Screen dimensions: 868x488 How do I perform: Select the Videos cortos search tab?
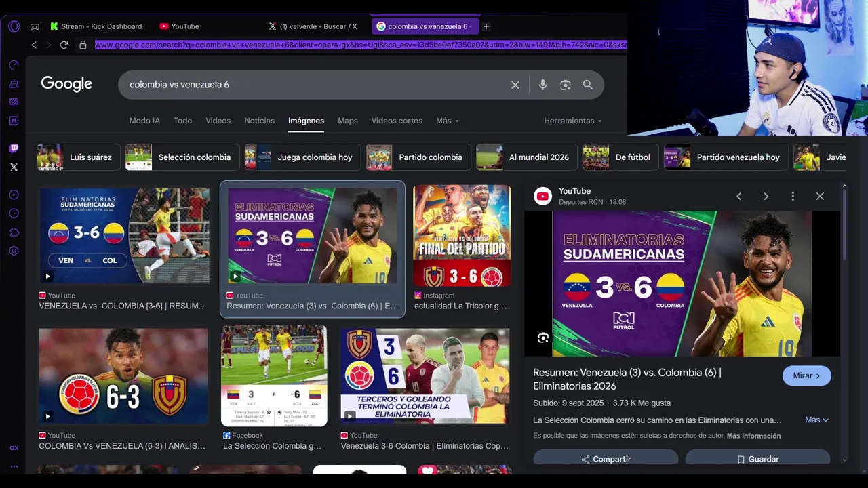(x=397, y=121)
